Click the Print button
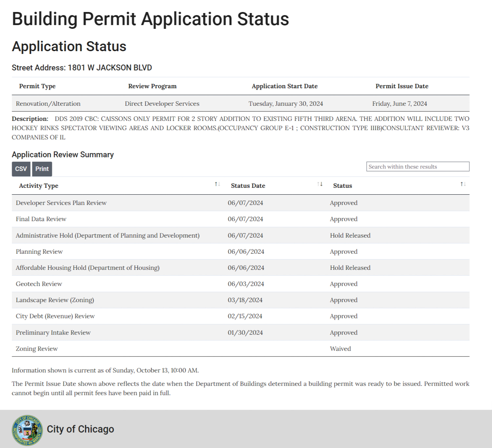492x448 pixels. 42,169
